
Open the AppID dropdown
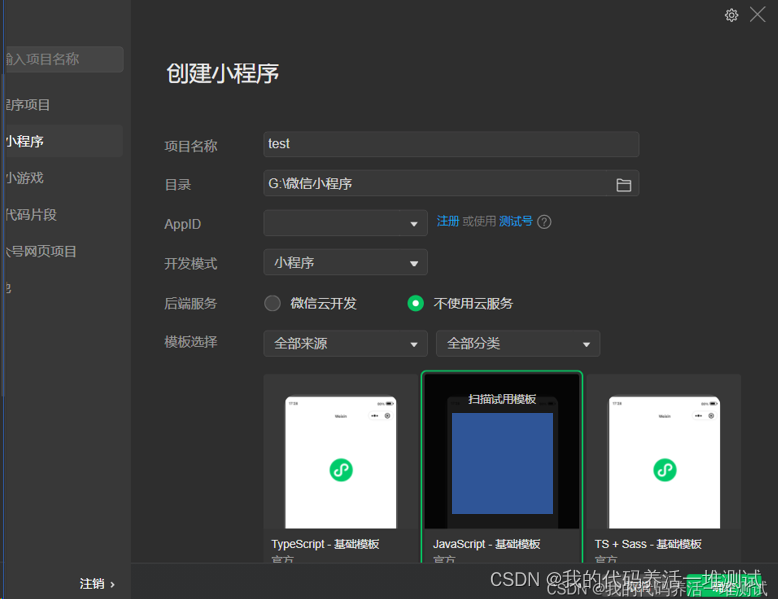pyautogui.click(x=345, y=223)
